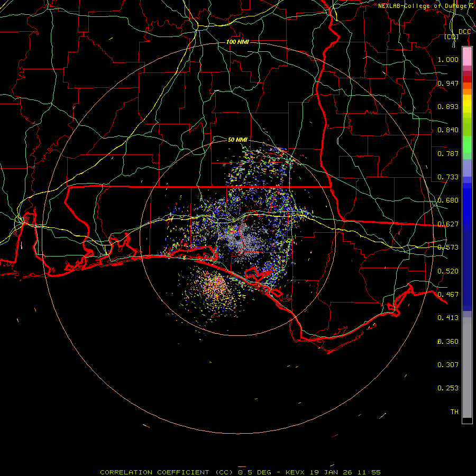Select the 0.360 color scale value

tap(448, 342)
